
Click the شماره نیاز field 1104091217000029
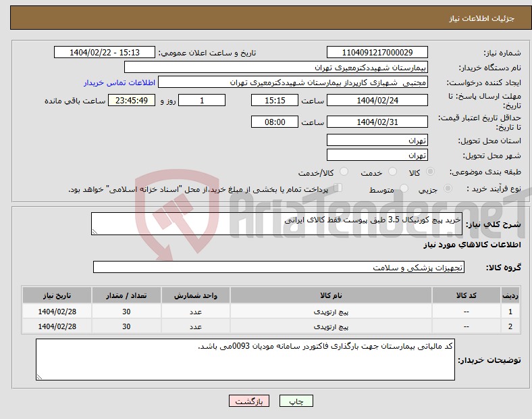point(377,52)
